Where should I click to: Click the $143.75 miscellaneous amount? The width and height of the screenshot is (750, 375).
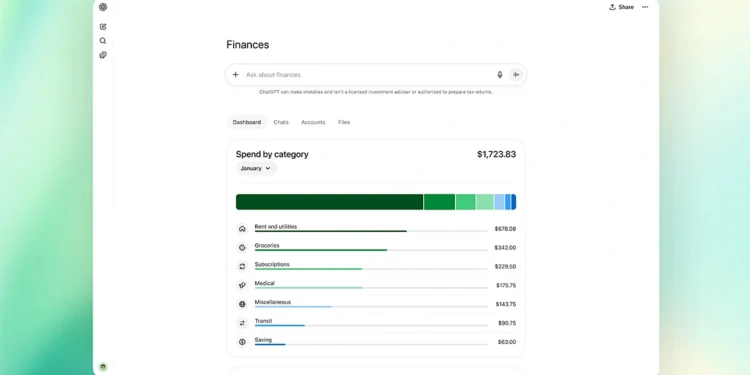506,304
